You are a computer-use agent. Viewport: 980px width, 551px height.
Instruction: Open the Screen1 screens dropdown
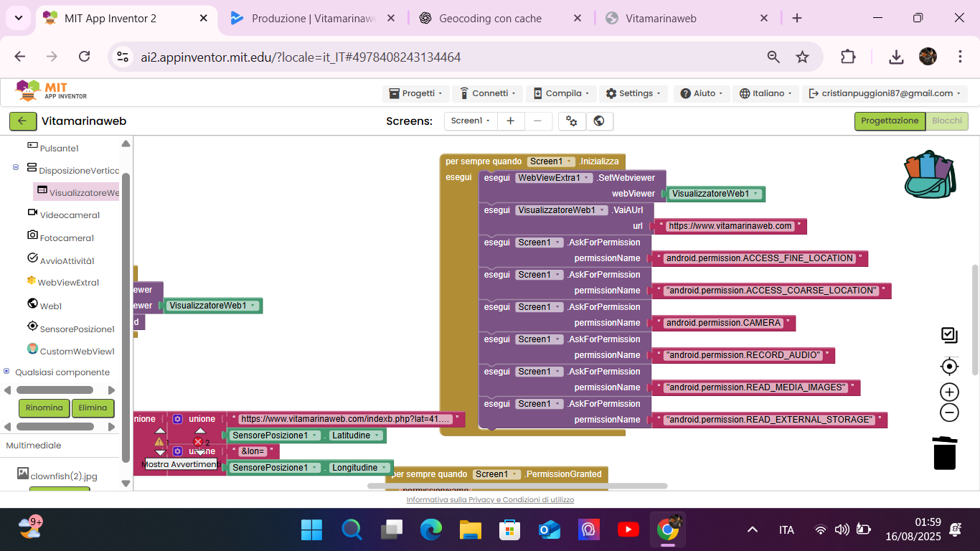471,121
